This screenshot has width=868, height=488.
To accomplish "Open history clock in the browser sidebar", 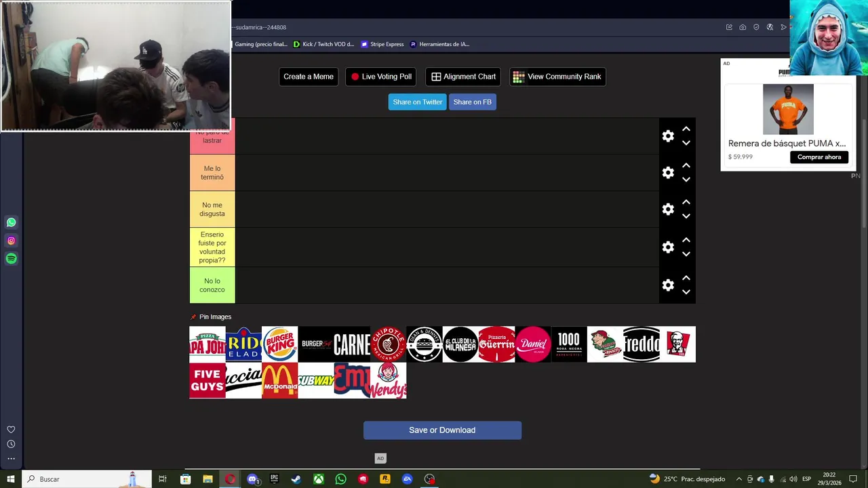I will (11, 444).
